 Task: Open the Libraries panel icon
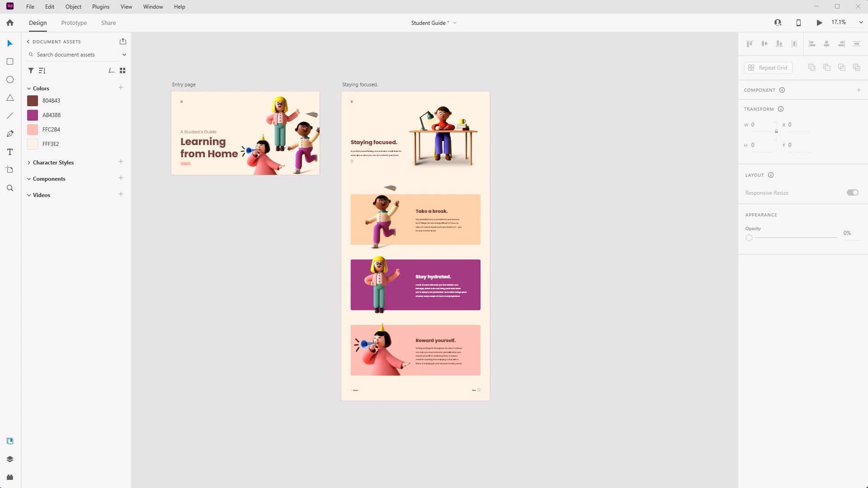point(10,441)
